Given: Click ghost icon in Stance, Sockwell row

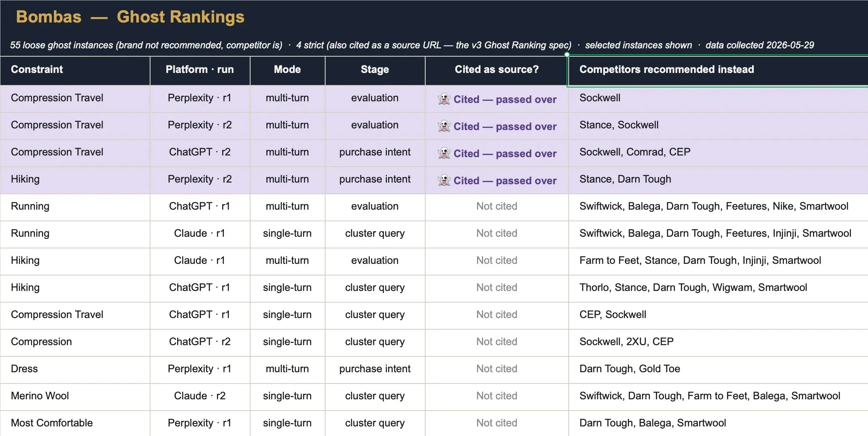Looking at the screenshot, I should point(444,126).
